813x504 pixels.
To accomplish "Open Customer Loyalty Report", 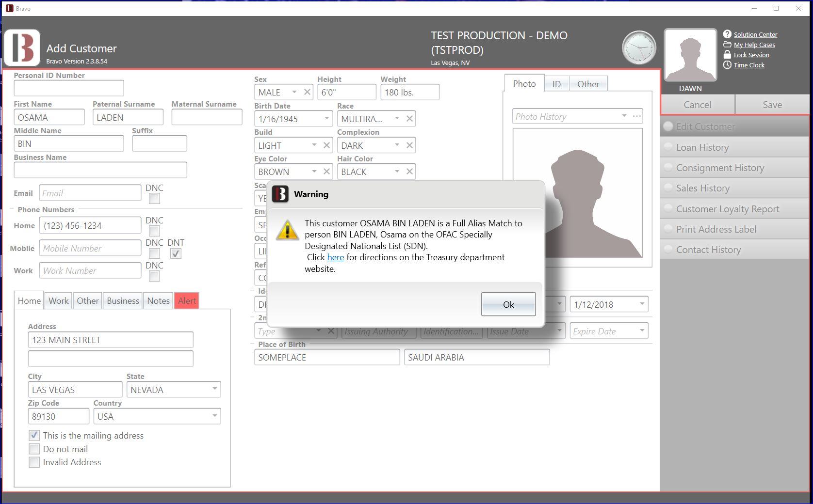I will coord(734,209).
